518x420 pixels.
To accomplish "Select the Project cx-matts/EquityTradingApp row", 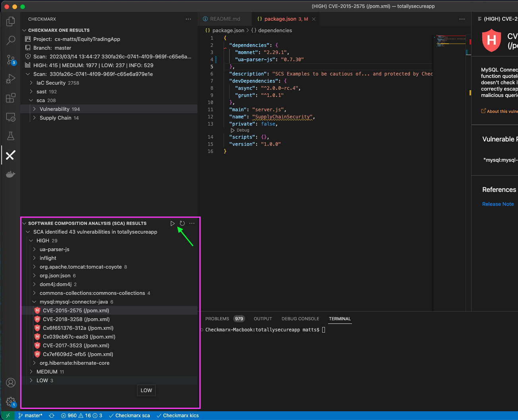I will pyautogui.click(x=109, y=39).
